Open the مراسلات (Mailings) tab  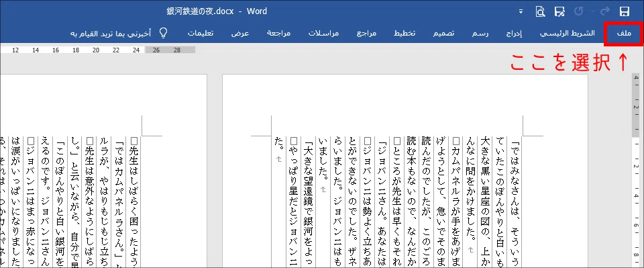[323, 34]
